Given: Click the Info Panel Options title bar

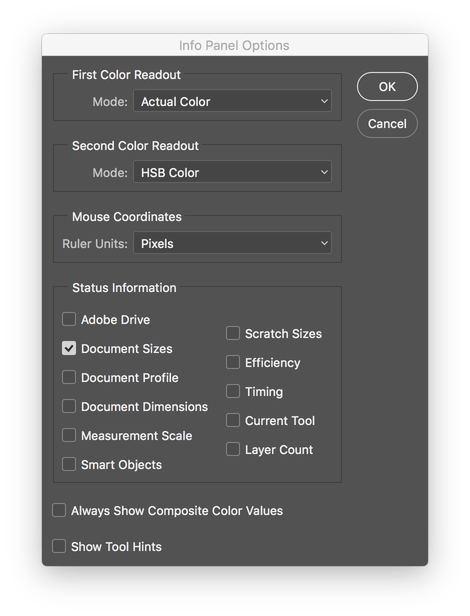Looking at the screenshot, I should (x=235, y=45).
